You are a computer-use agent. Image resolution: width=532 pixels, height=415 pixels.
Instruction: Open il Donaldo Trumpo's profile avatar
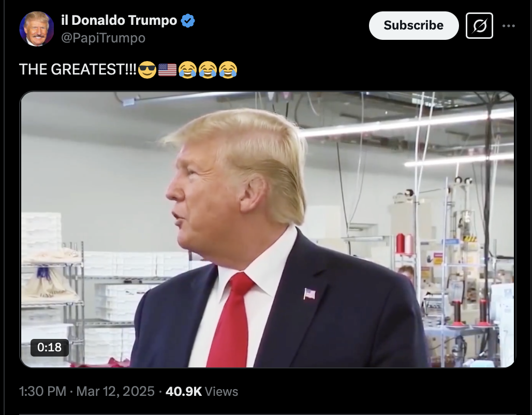[x=37, y=29]
